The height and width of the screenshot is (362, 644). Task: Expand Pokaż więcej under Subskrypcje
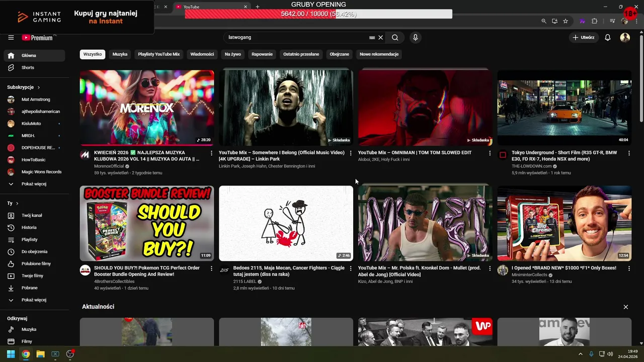coord(34,184)
